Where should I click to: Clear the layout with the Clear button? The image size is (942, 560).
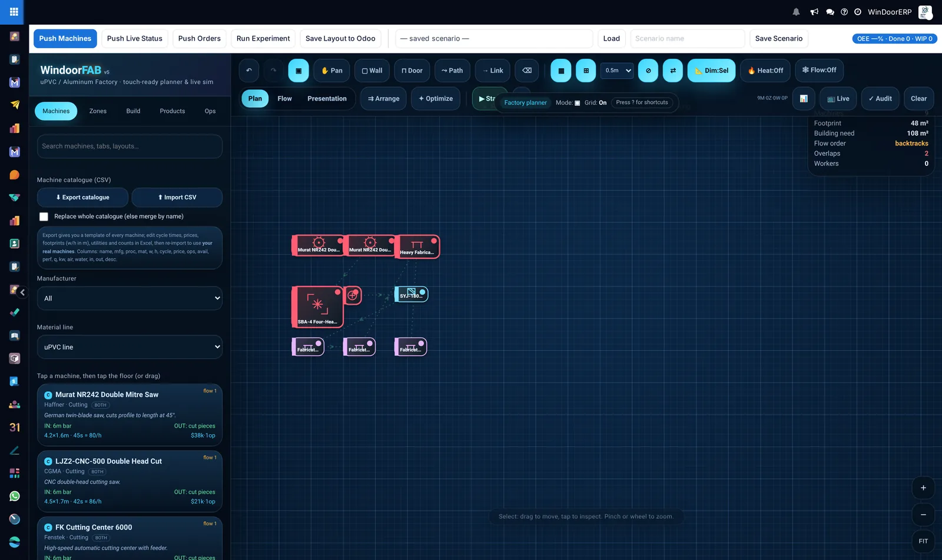918,98
